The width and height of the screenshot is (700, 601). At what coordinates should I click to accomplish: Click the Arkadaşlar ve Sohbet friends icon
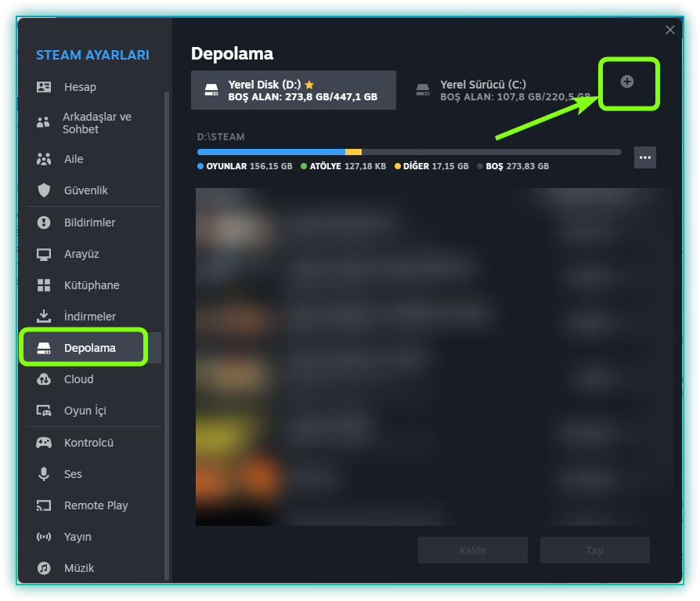coord(43,122)
